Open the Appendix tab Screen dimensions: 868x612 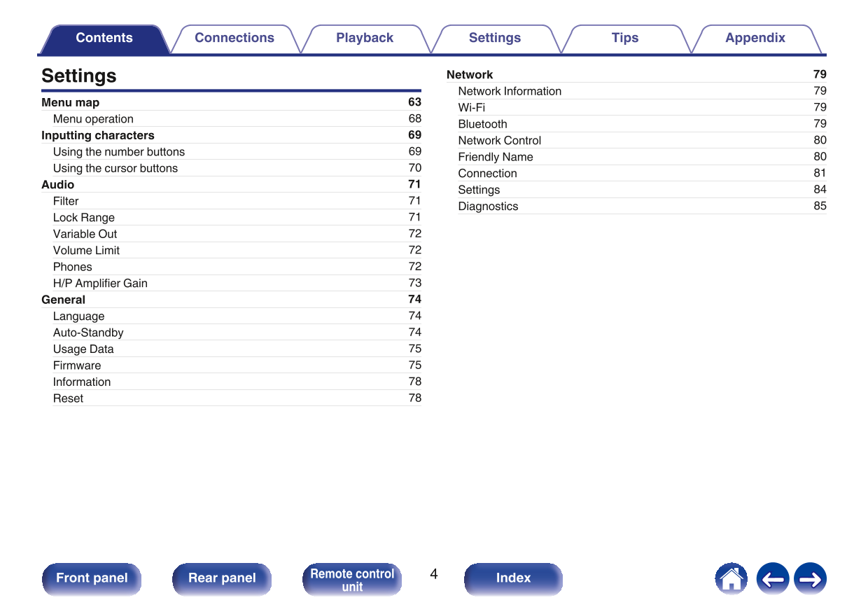tap(755, 39)
